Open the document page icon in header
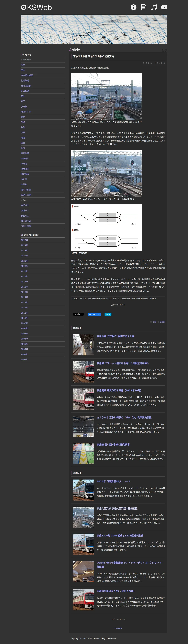 [144, 7]
